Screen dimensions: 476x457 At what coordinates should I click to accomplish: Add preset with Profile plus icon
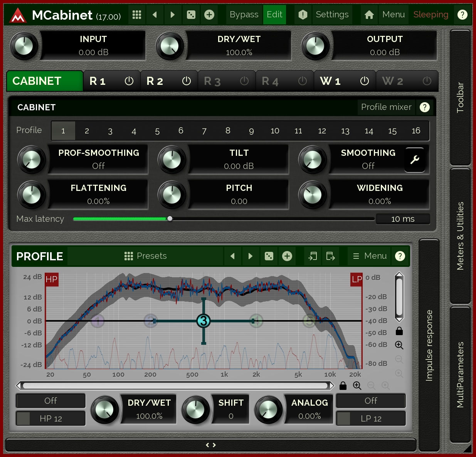tap(287, 256)
